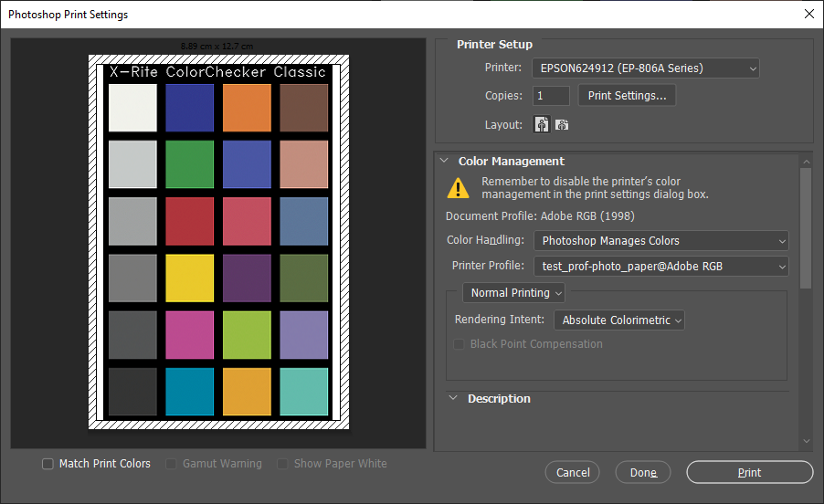
Task: Click the Print button
Action: pos(749,473)
